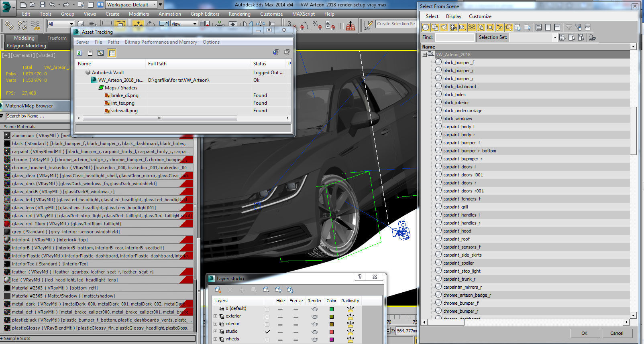The height and width of the screenshot is (344, 644).
Task: Toggle Display Shapes filter in Select From Scene
Action: point(435,27)
